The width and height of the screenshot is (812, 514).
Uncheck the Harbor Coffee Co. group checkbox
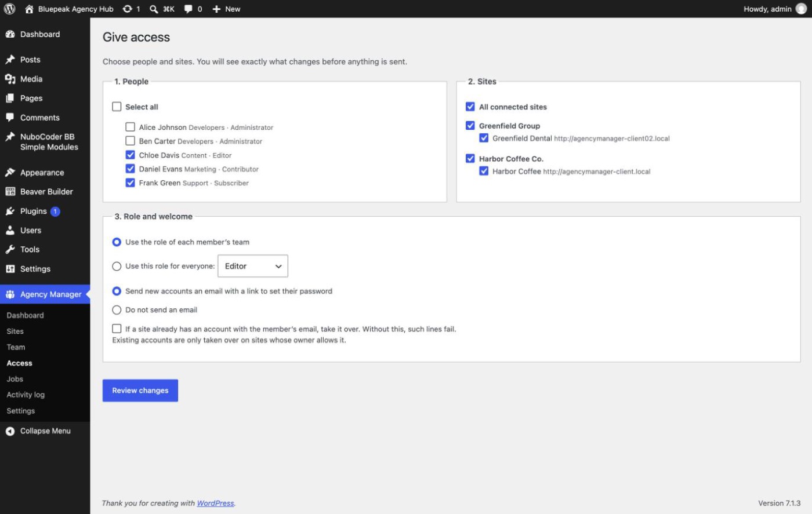pyautogui.click(x=470, y=158)
